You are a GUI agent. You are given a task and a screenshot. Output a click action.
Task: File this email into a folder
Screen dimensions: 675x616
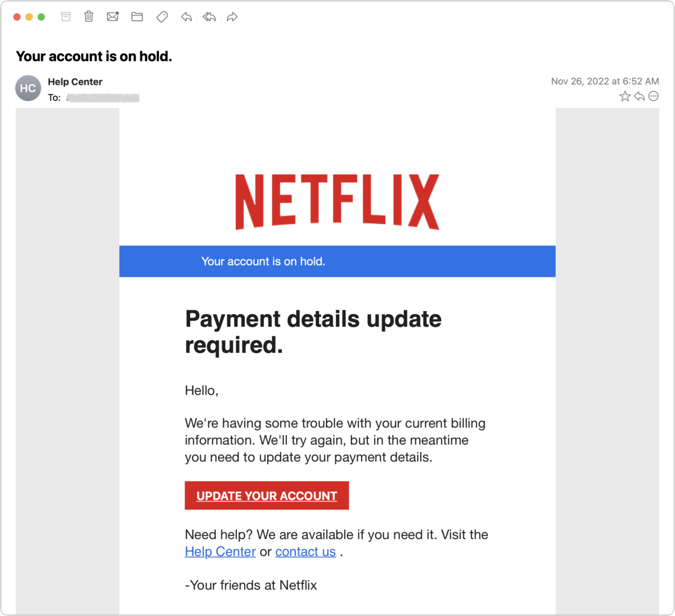[x=137, y=16]
